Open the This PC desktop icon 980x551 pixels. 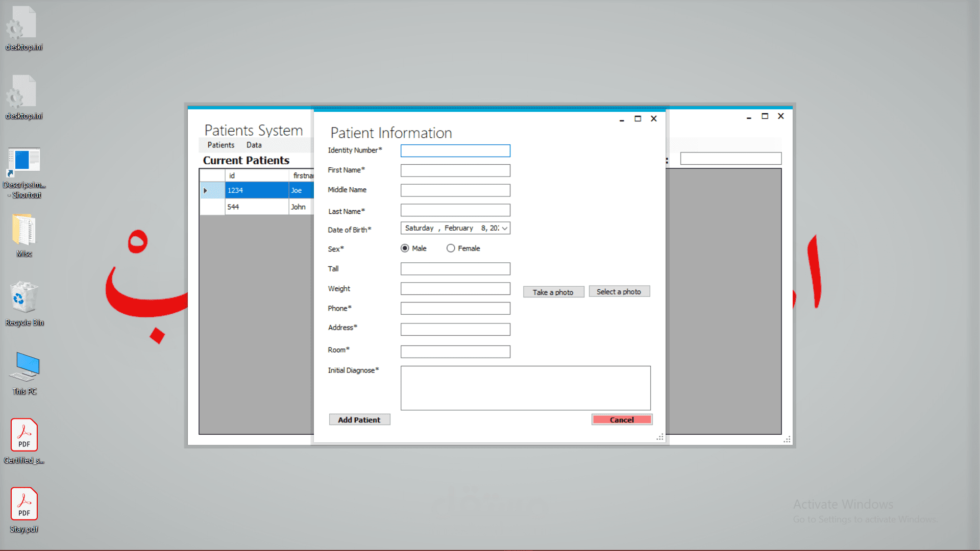tap(24, 367)
